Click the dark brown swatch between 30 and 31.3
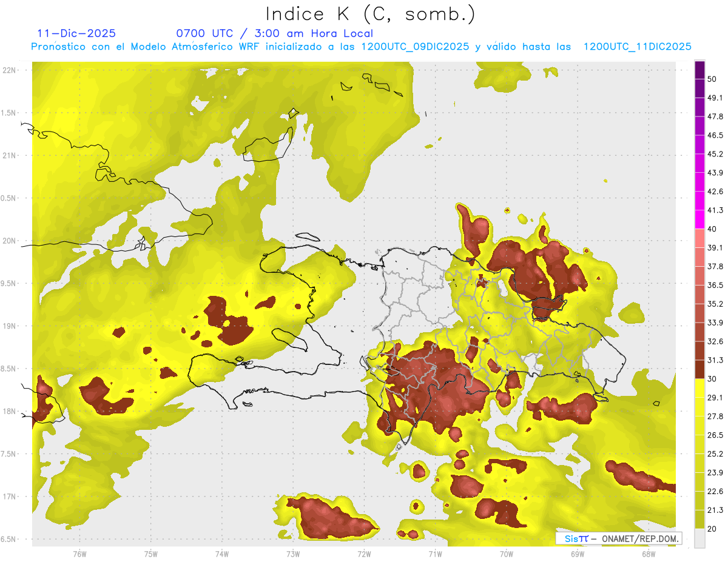 tap(700, 370)
